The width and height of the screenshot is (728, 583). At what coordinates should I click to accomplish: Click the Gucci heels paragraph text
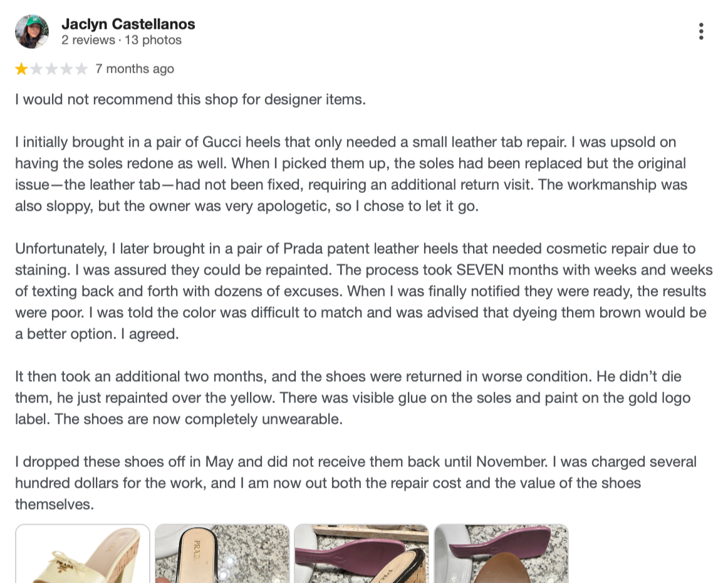pos(351,174)
